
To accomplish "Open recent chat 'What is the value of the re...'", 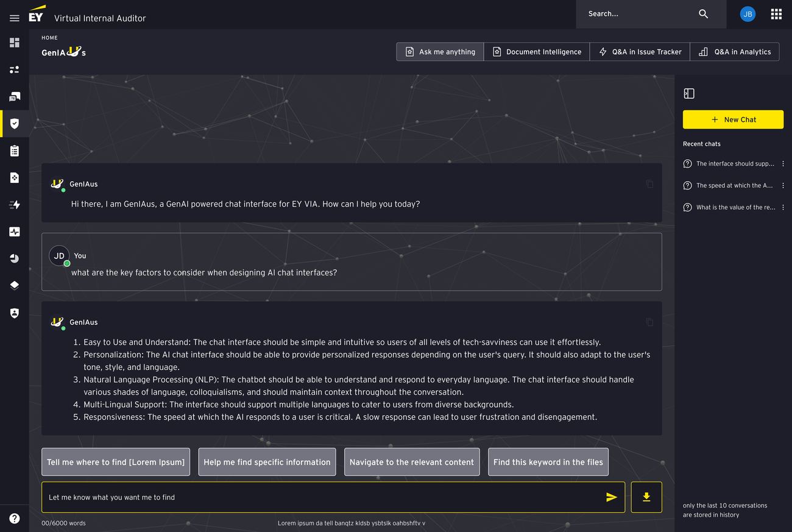I will (729, 207).
